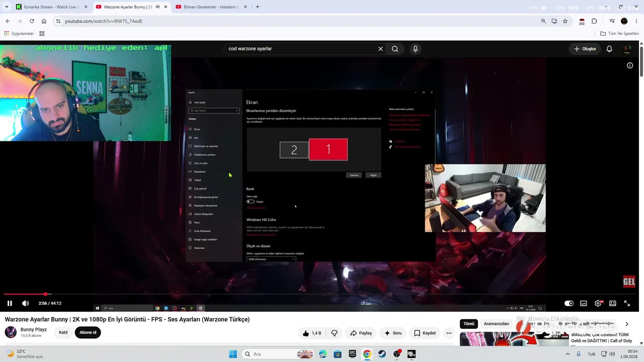Screen dimensions: 644x362
Task: Go back to the previous page
Action: pos(8,21)
